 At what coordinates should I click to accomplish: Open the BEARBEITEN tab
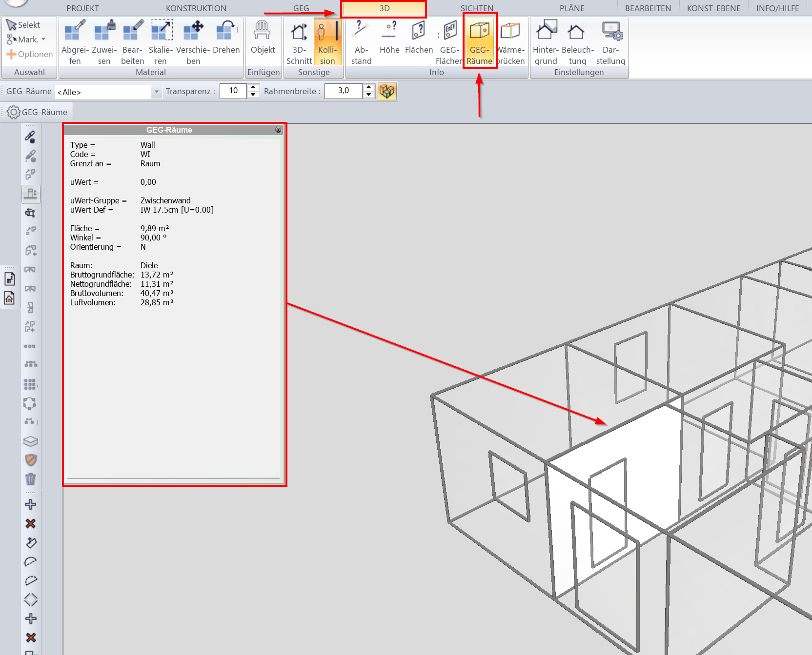[x=648, y=8]
